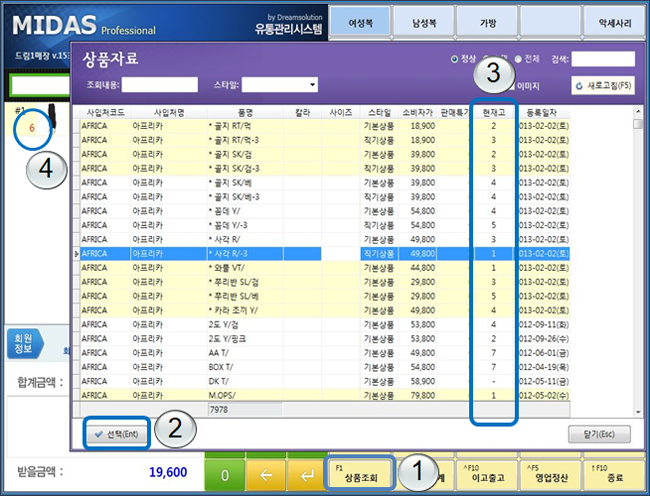Screen dimensions: 650x496
Task: Toggle the 이미지 checkbox
Action: [x=512, y=86]
